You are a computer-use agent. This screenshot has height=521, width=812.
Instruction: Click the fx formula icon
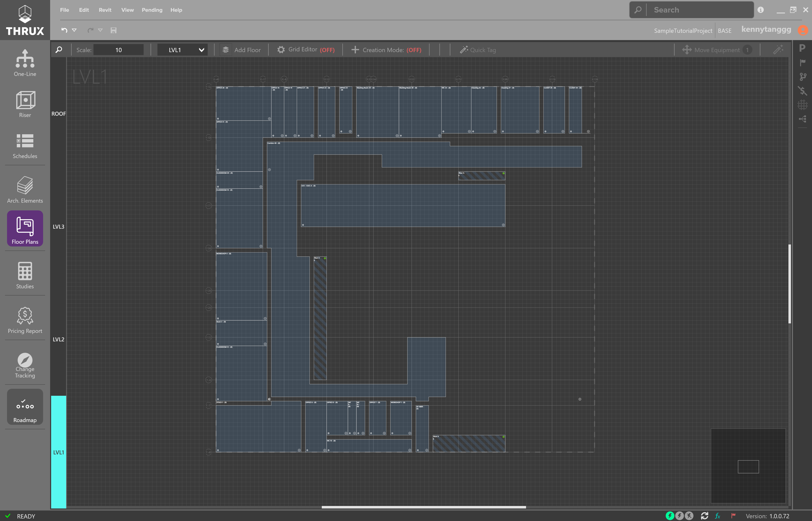point(717,515)
